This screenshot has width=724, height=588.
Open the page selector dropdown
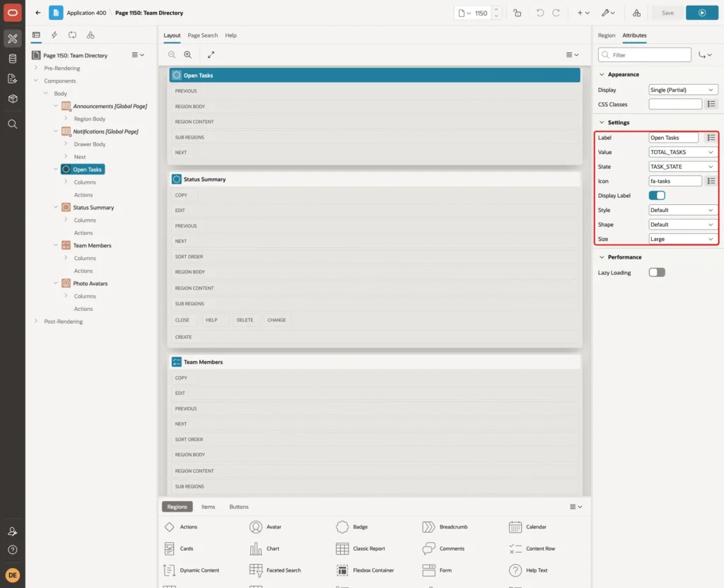465,13
